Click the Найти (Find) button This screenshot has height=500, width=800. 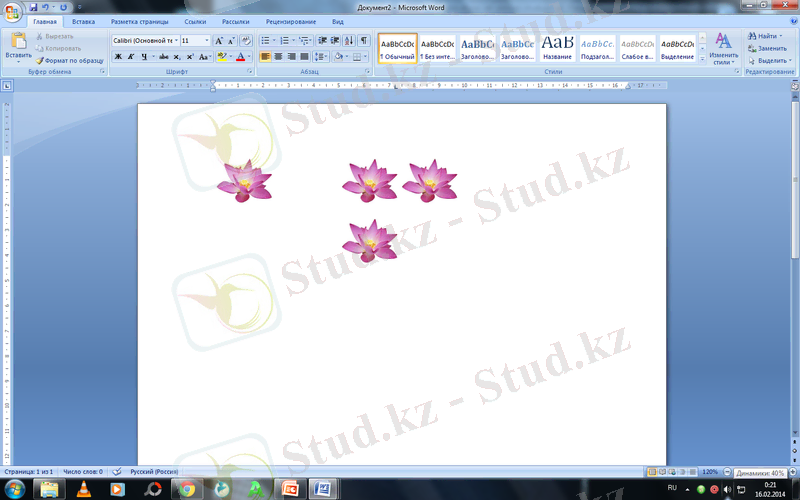764,36
